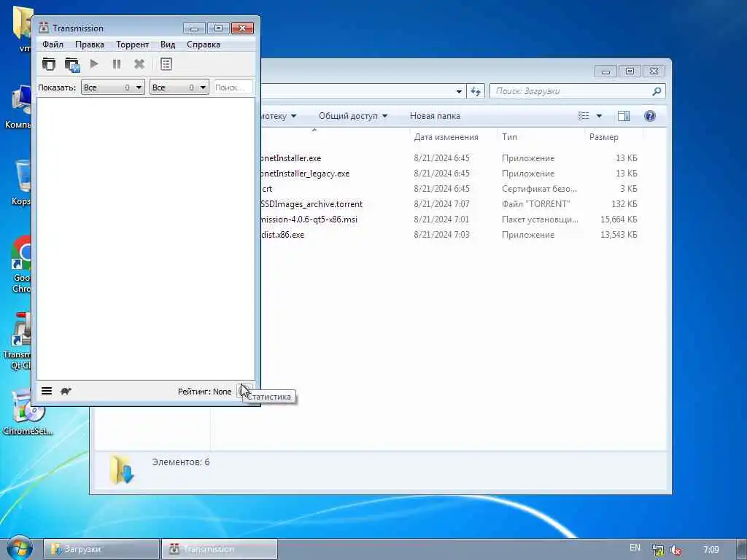The width and height of the screenshot is (747, 560).
Task: Click Файл "TORRENT" type cell
Action: point(535,204)
